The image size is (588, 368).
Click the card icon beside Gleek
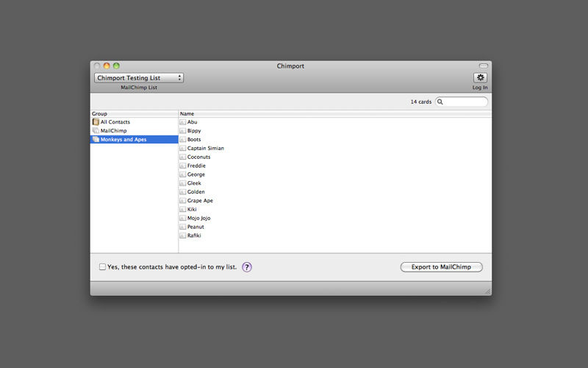coord(182,183)
